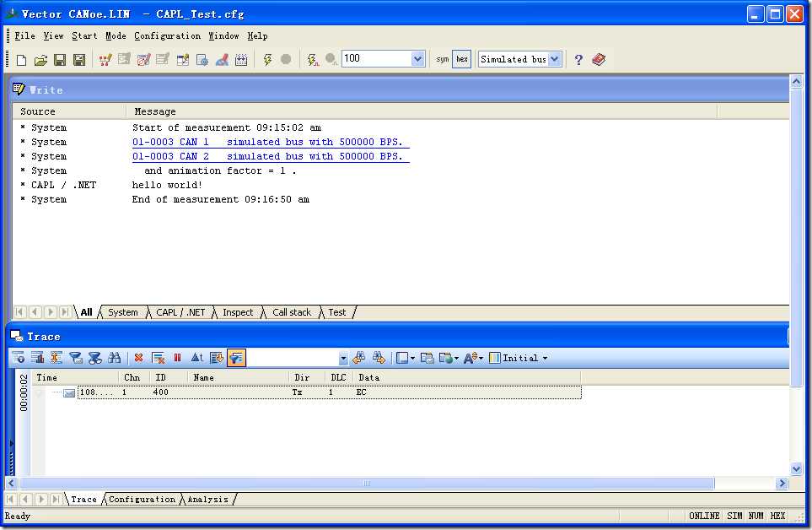
Task: Open the red help book icon
Action: click(x=599, y=60)
